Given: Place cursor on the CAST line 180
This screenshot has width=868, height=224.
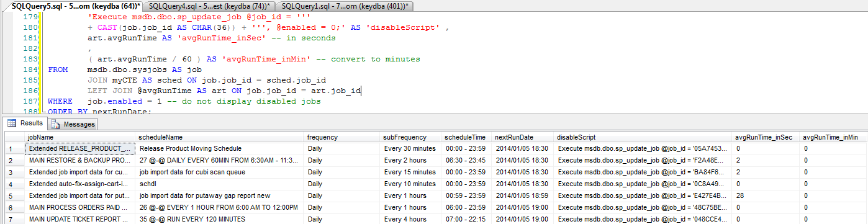Looking at the screenshot, I should [268, 27].
